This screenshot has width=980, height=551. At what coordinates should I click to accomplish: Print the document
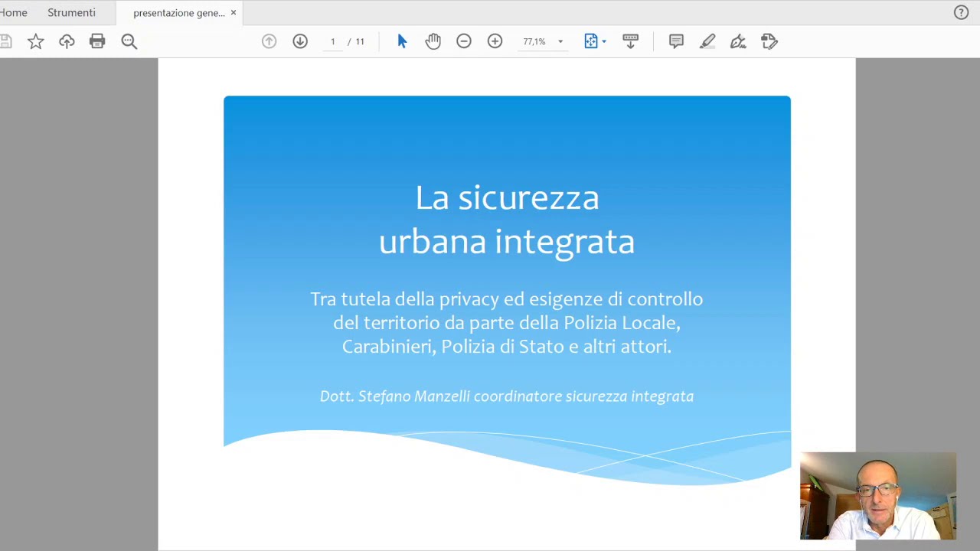click(97, 41)
